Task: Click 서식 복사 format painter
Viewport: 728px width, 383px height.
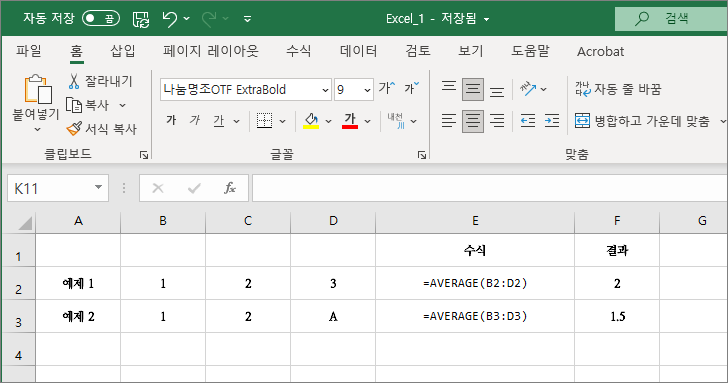Action: pyautogui.click(x=102, y=129)
